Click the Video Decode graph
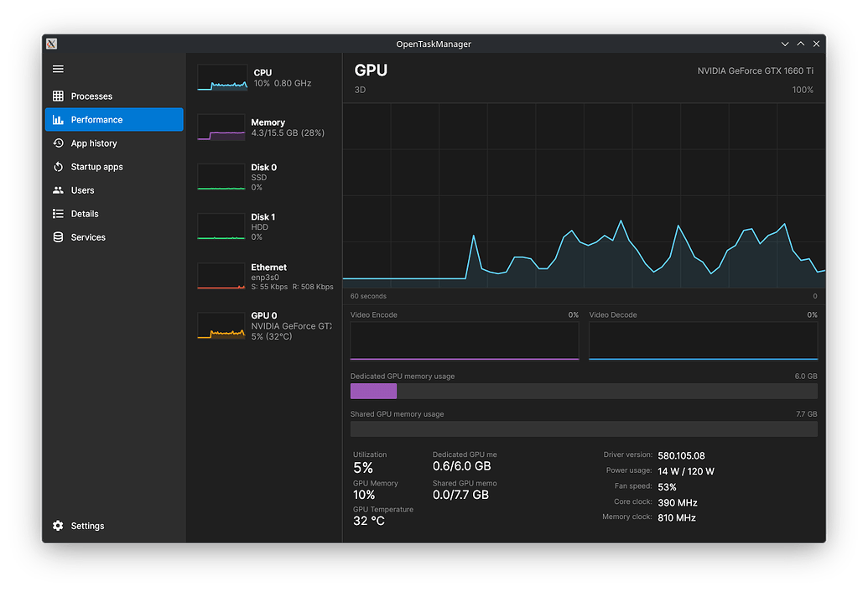This screenshot has width=868, height=592. [x=703, y=340]
